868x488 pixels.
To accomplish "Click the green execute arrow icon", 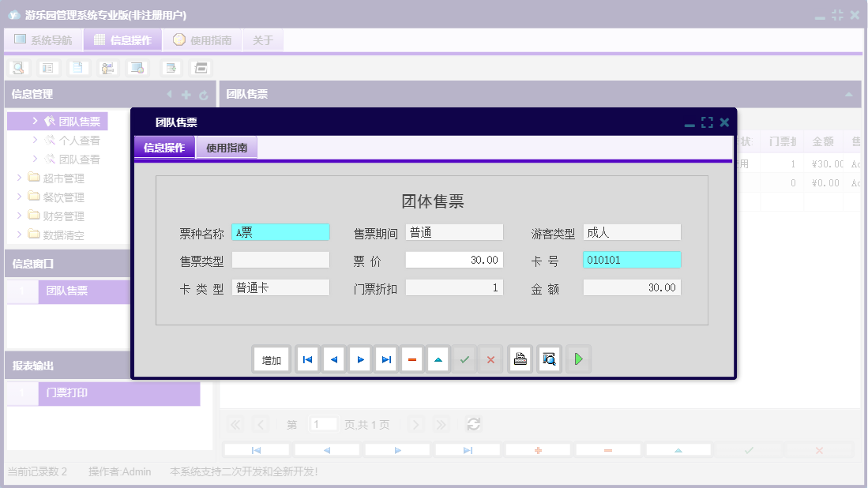I will click(577, 358).
